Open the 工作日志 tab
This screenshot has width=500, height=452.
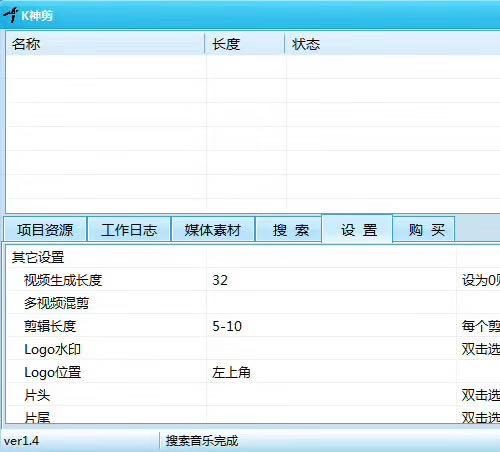click(x=129, y=230)
